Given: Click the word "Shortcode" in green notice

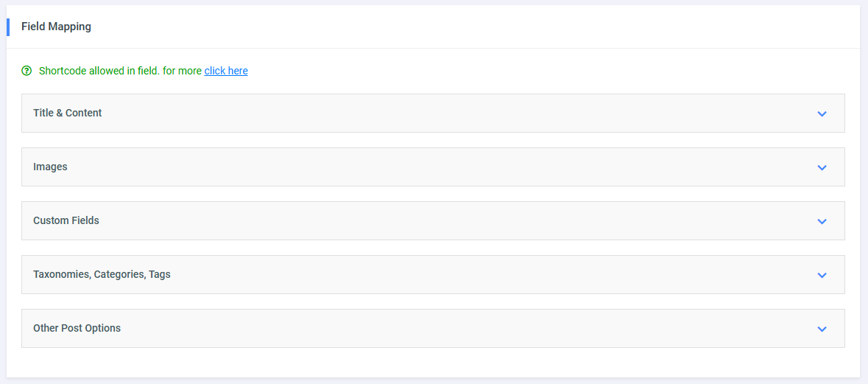Looking at the screenshot, I should 63,71.
